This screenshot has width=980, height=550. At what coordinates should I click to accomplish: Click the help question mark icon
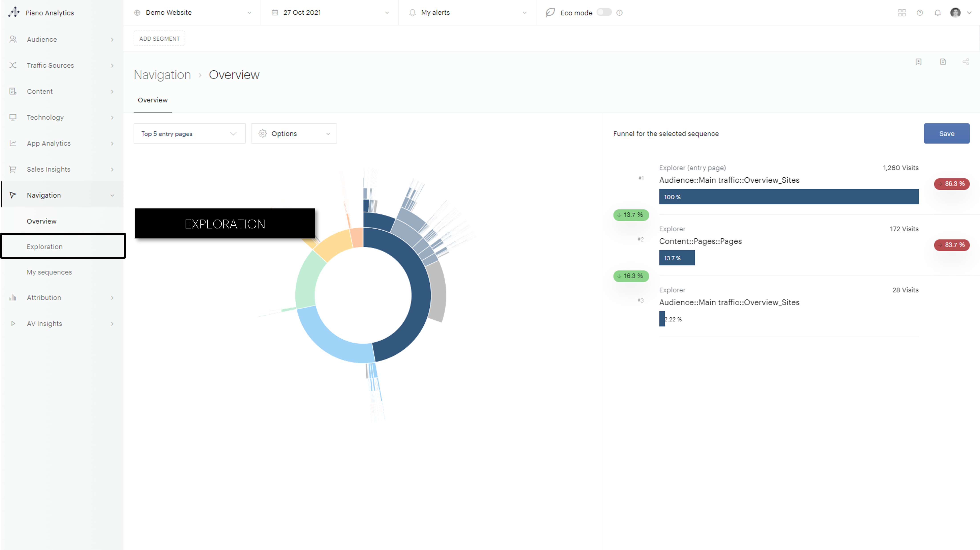click(919, 12)
